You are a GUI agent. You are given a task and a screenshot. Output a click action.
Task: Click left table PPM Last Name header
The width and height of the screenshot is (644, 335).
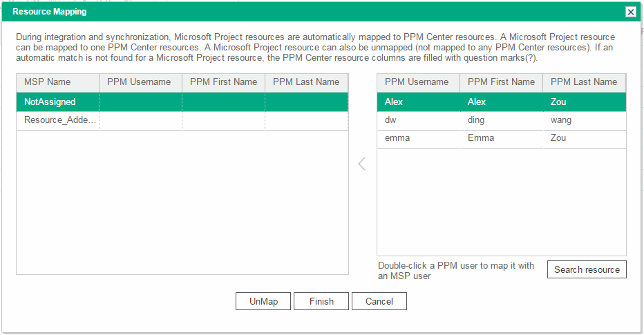pyautogui.click(x=306, y=82)
